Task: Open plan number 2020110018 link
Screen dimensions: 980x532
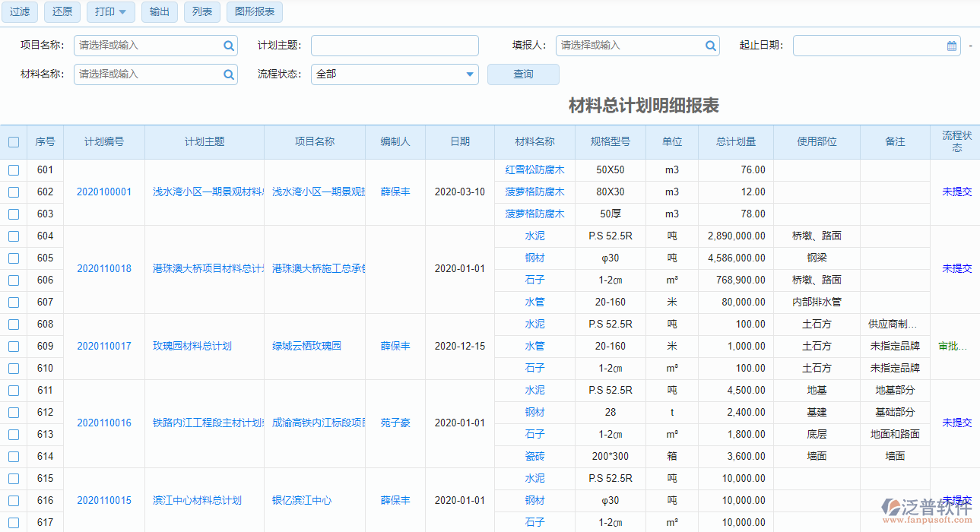Action: tap(104, 268)
